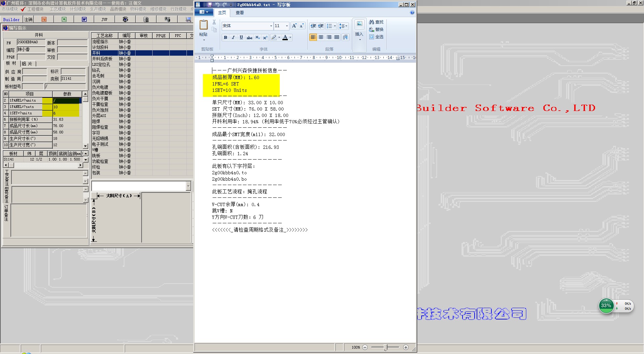This screenshot has width=644, height=354.
Task: Click the Paste clipboard icon in WordPad
Action: [203, 25]
